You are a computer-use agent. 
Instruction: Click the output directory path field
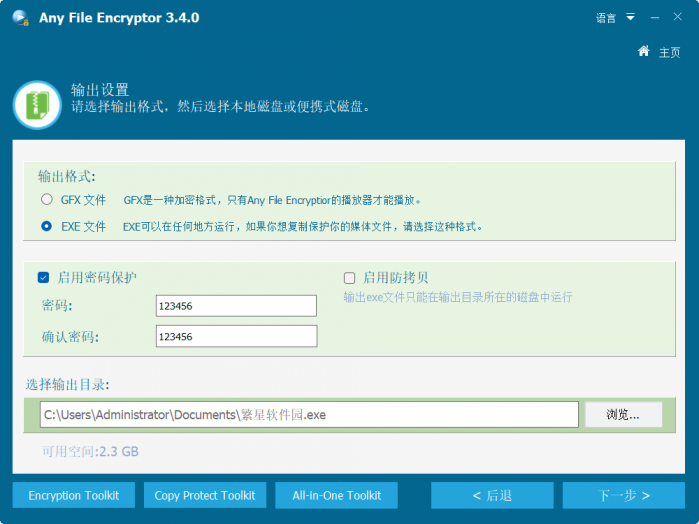coord(309,415)
